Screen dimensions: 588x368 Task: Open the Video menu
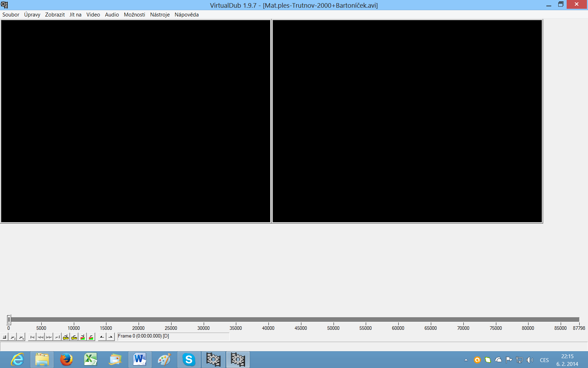93,15
